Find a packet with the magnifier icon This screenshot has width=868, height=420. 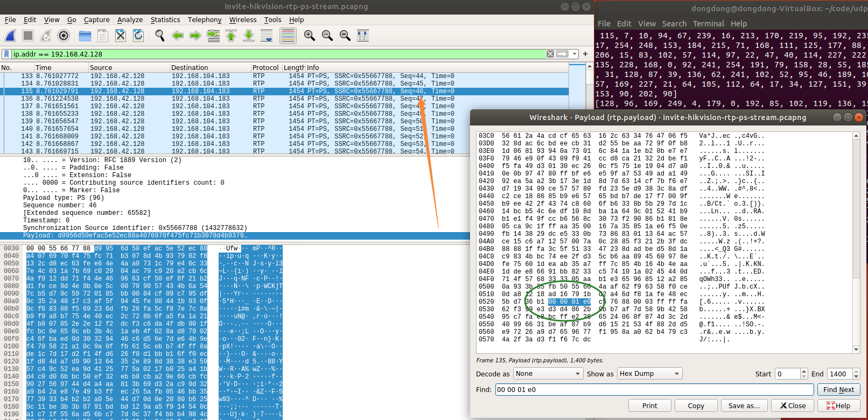click(160, 36)
